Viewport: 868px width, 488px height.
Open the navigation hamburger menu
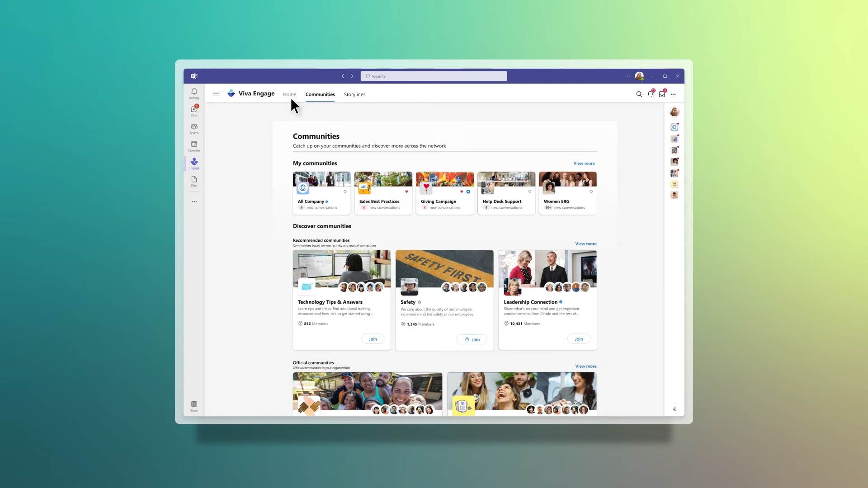tap(216, 93)
